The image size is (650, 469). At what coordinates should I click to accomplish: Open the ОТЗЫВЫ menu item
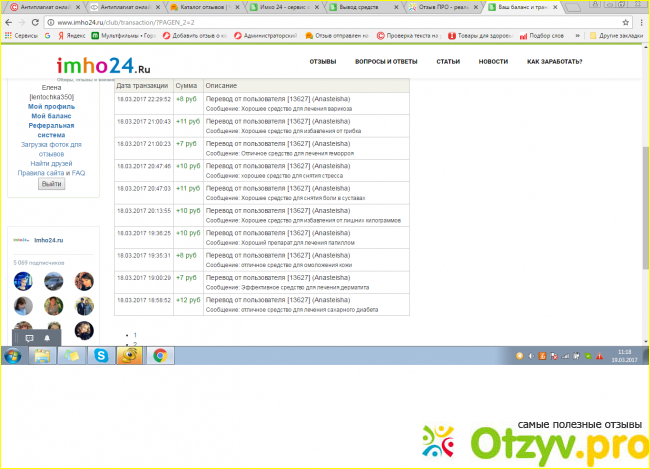pos(322,61)
